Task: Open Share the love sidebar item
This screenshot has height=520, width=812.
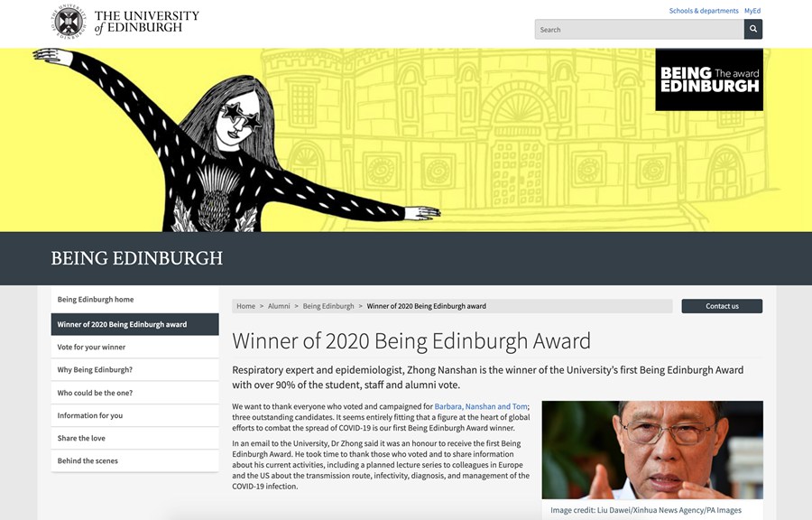Action: point(134,438)
